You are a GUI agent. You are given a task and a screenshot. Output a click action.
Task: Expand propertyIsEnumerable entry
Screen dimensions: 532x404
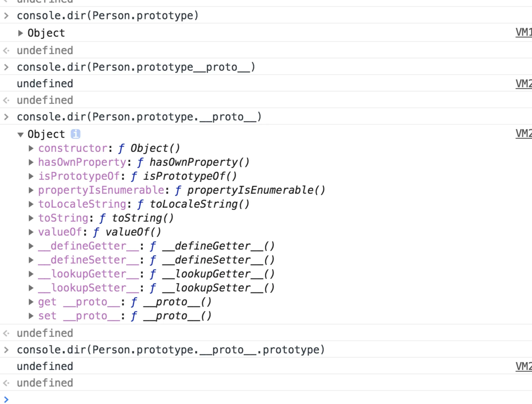tap(31, 190)
